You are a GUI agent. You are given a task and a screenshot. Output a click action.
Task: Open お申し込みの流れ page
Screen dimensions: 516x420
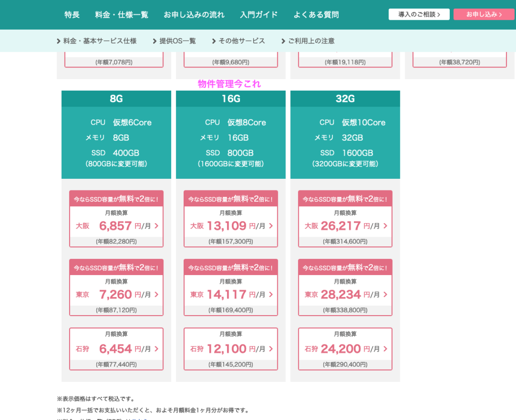point(194,15)
